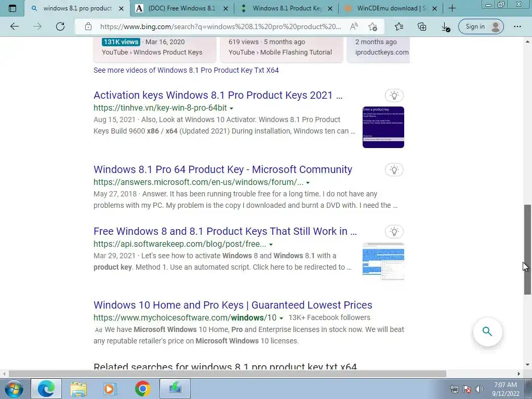Close the WinCDEmu download tab
This screenshot has width=532, height=399.
(x=434, y=8)
